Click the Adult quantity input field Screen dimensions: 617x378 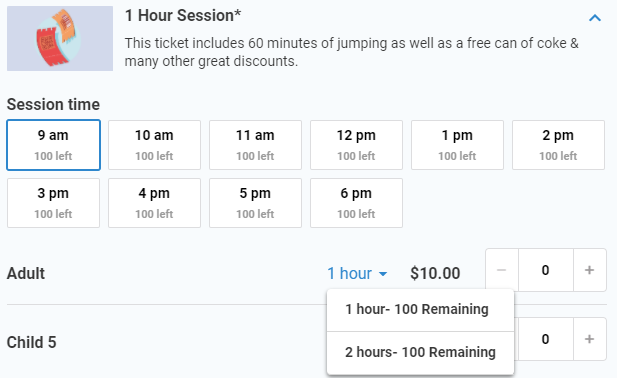(x=546, y=270)
